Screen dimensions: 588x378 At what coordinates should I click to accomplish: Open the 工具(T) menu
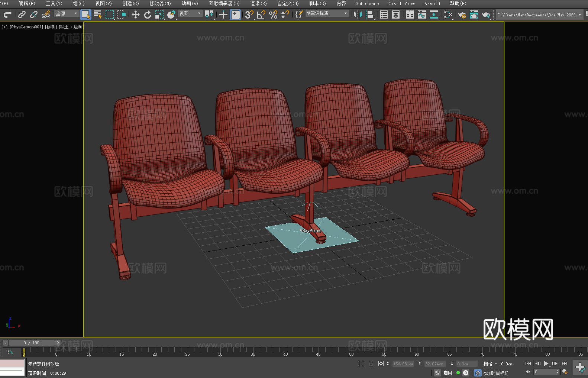54,4
